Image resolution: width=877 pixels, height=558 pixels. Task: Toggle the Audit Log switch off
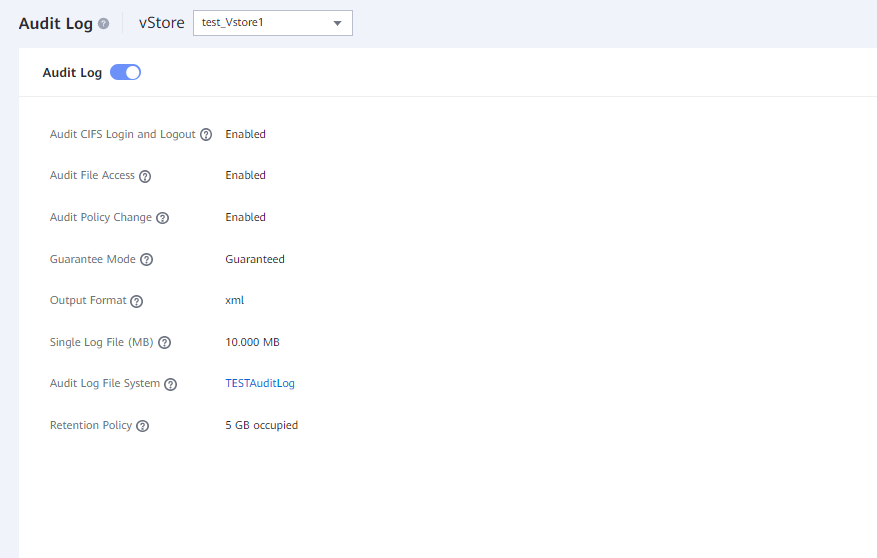click(125, 72)
